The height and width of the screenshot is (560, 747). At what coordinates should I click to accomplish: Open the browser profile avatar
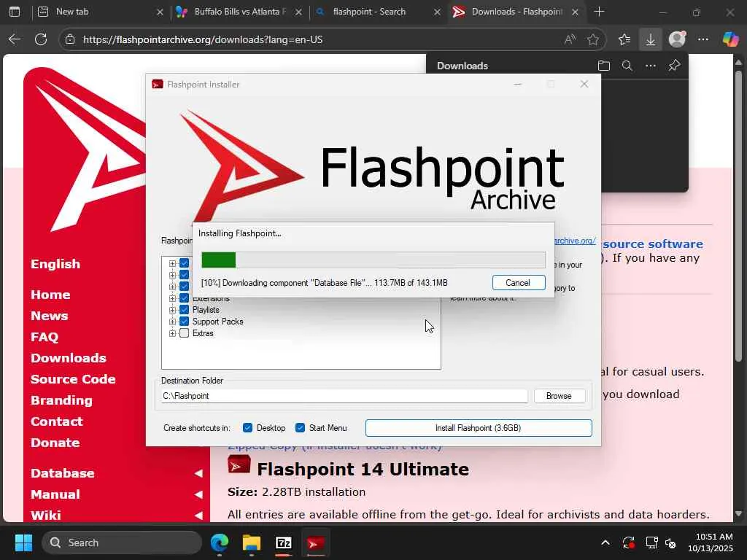[677, 39]
